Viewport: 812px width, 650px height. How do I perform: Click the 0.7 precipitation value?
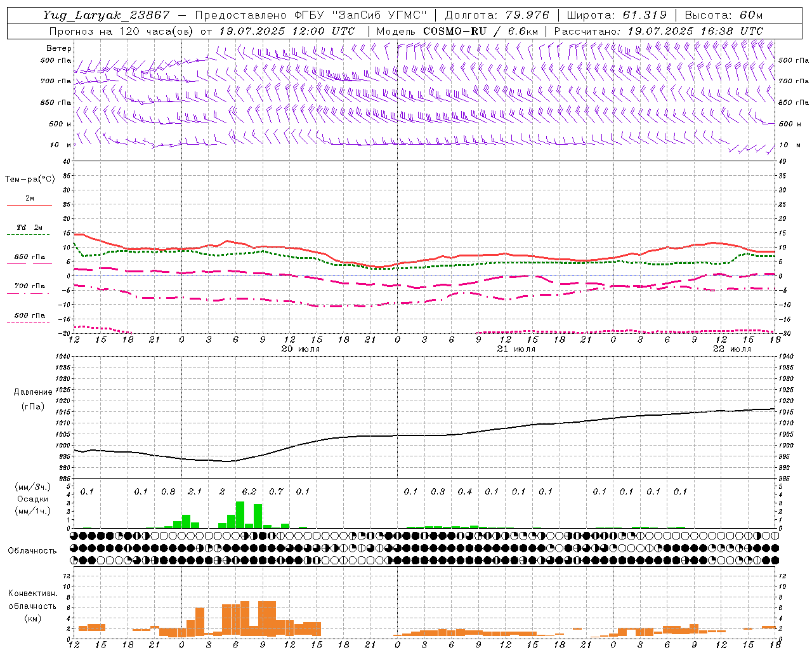[276, 491]
